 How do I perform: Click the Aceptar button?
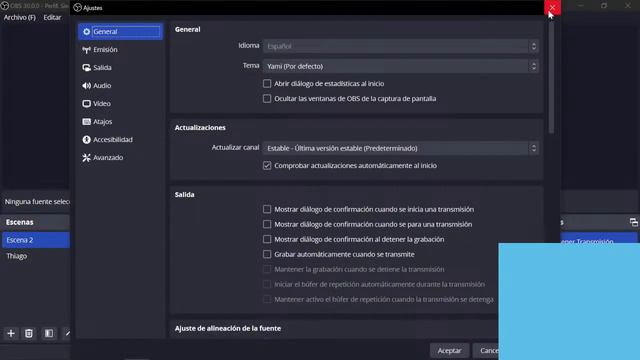(x=449, y=351)
